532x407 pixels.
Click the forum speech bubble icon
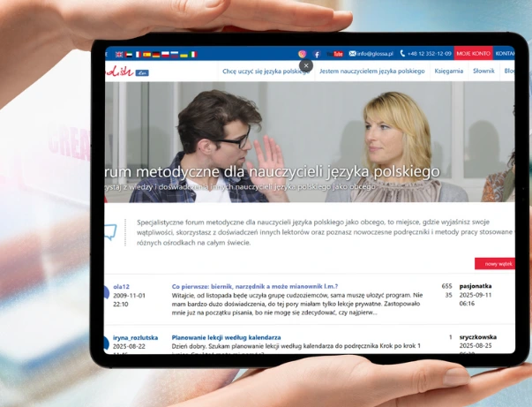[110, 232]
